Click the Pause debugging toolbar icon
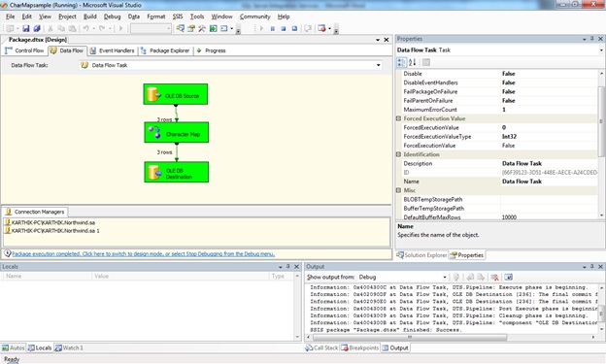This screenshot has height=364, width=606. click(273, 28)
